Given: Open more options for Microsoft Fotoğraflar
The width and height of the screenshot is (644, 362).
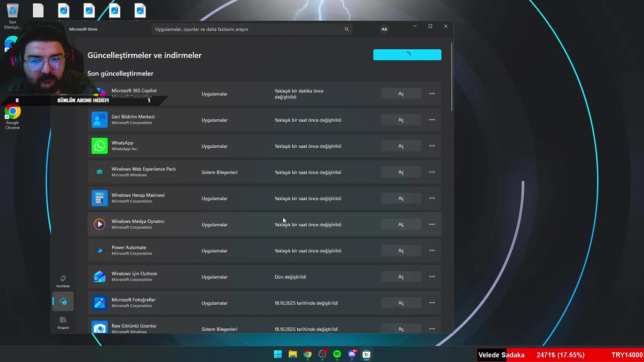Looking at the screenshot, I should click(x=432, y=303).
